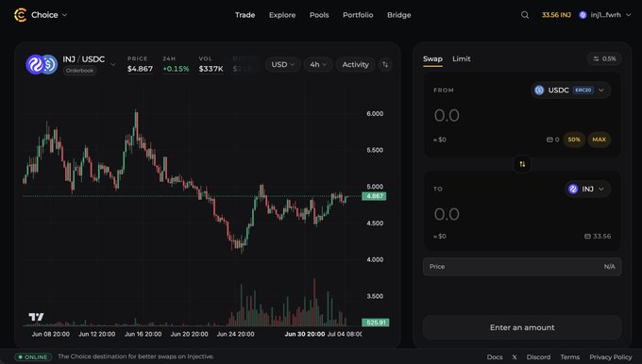642x364 pixels.
Task: Click the USDC coin icon
Action: (x=539, y=91)
